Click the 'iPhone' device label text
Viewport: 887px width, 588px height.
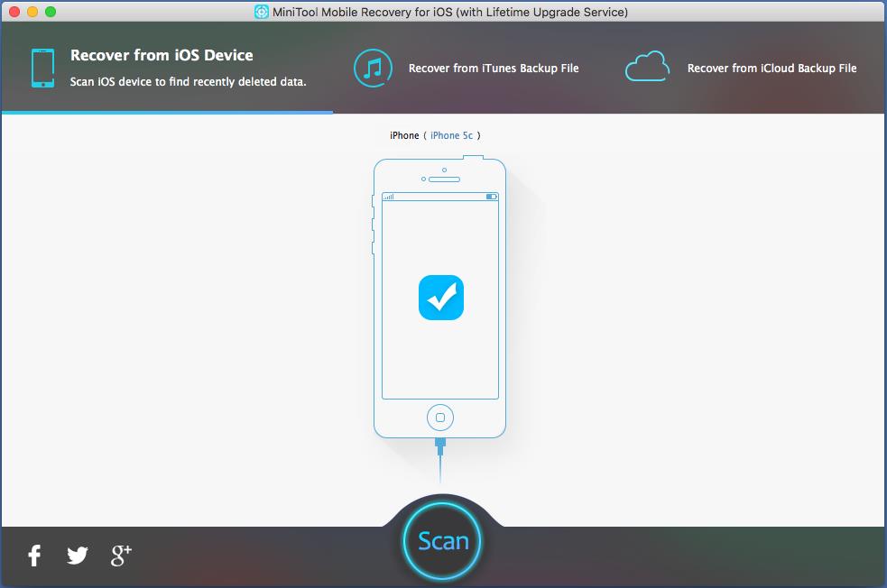point(404,135)
